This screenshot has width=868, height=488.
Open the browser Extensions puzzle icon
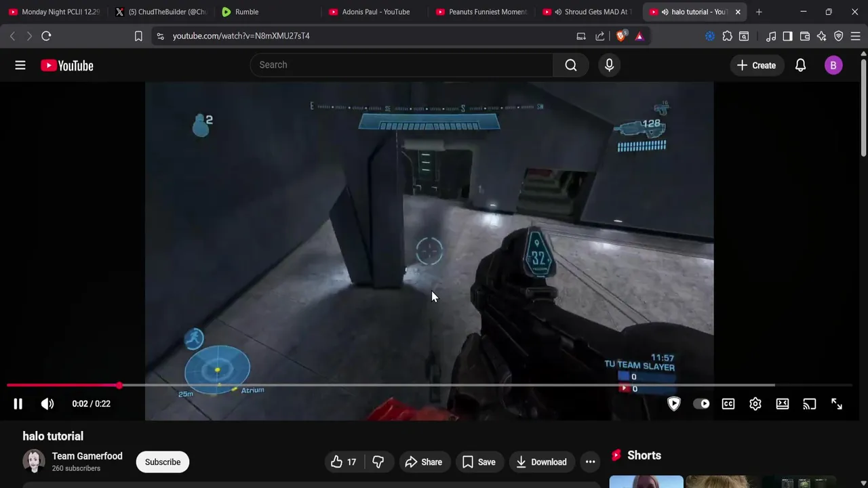(x=728, y=36)
